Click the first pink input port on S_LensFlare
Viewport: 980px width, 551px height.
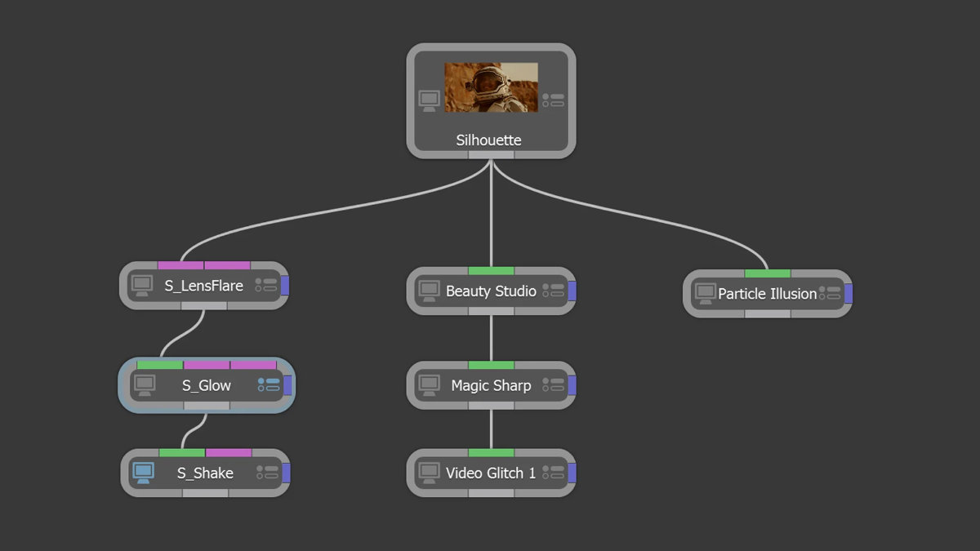[180, 265]
